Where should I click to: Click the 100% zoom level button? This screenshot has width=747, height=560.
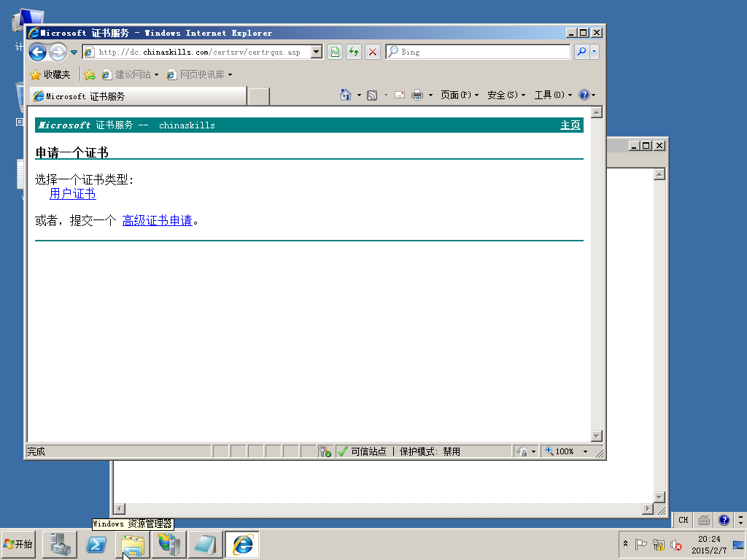point(560,451)
